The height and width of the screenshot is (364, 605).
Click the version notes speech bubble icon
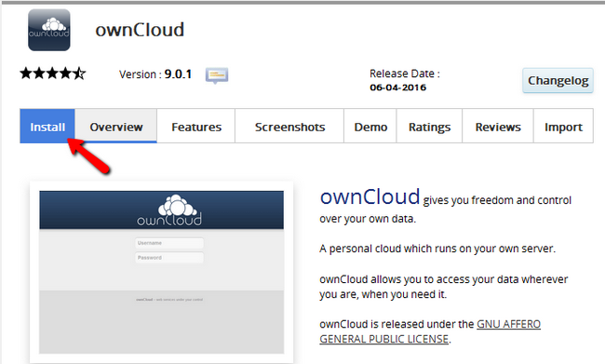click(217, 75)
